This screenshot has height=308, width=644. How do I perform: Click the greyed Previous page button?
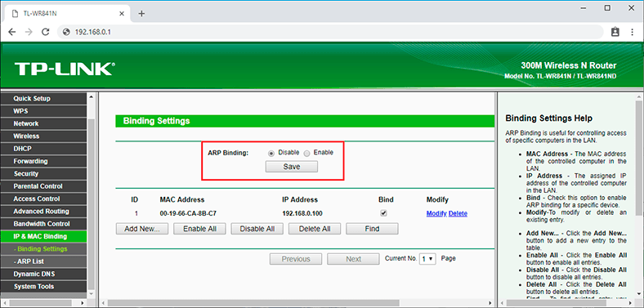point(296,259)
